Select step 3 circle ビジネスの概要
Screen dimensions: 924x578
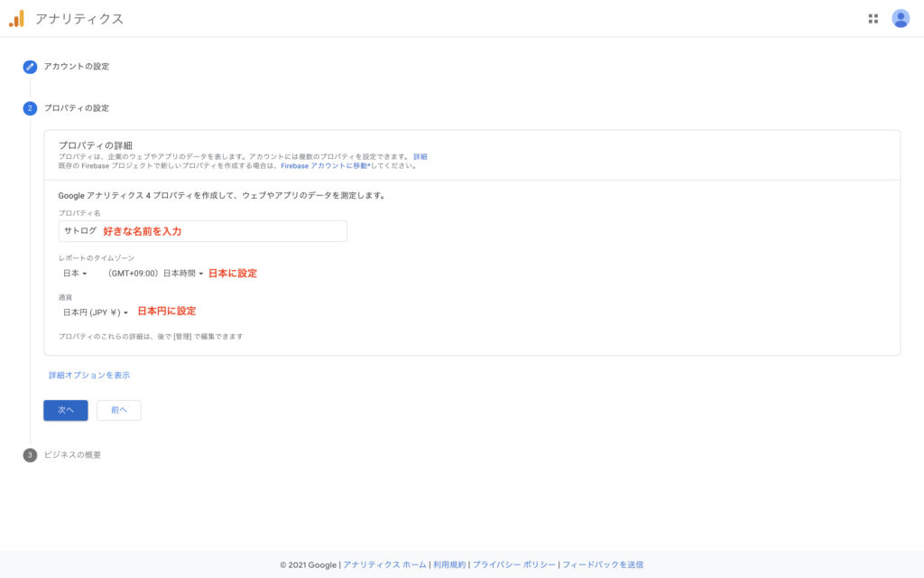point(30,455)
